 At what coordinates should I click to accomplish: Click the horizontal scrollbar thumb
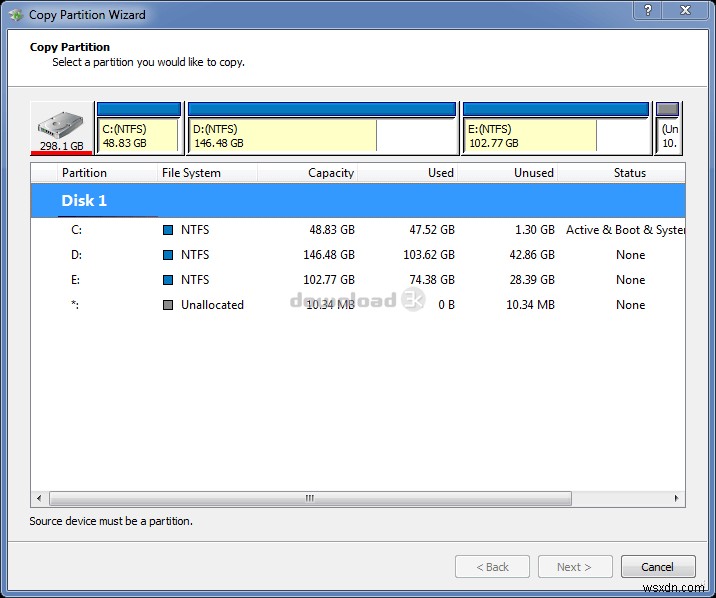310,498
